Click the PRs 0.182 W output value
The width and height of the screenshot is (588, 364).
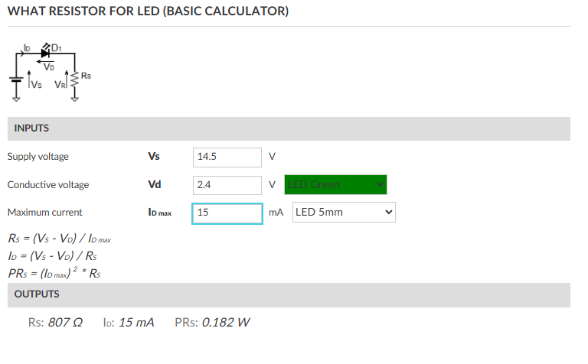coord(212,323)
